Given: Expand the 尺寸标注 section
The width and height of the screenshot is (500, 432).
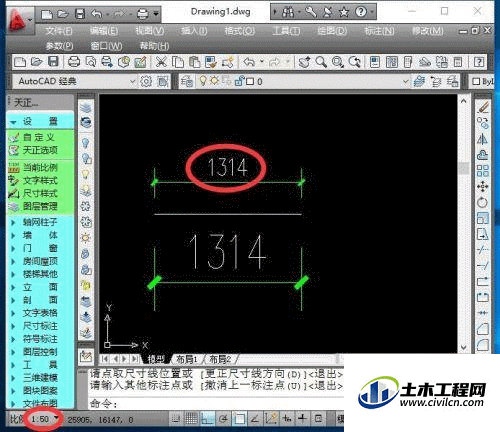Looking at the screenshot, I should coord(13,326).
